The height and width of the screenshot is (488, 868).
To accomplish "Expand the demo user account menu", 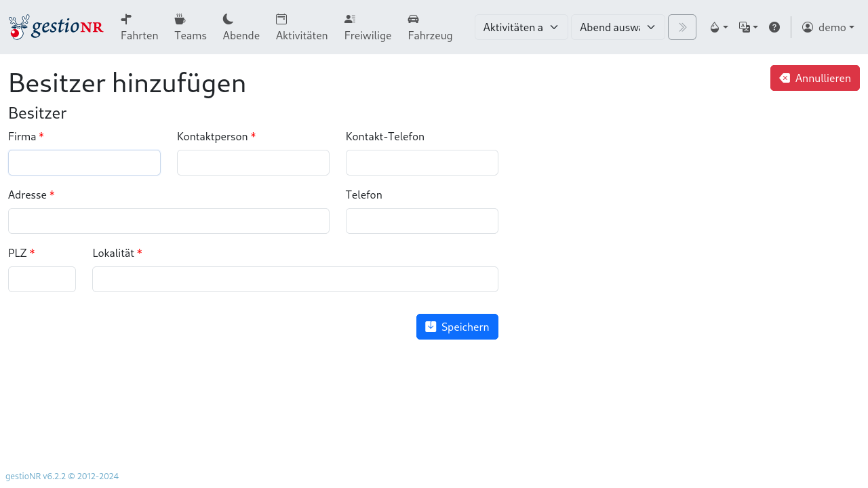I will pos(828,26).
